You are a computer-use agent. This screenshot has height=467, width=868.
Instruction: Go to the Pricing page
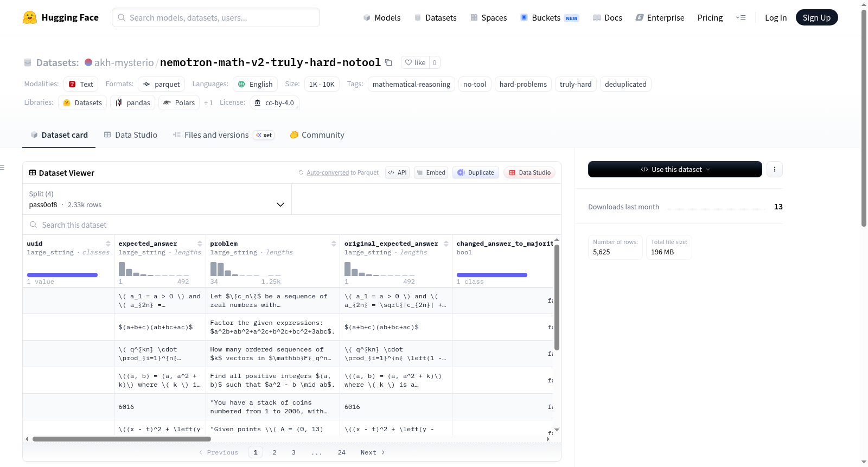[710, 17]
